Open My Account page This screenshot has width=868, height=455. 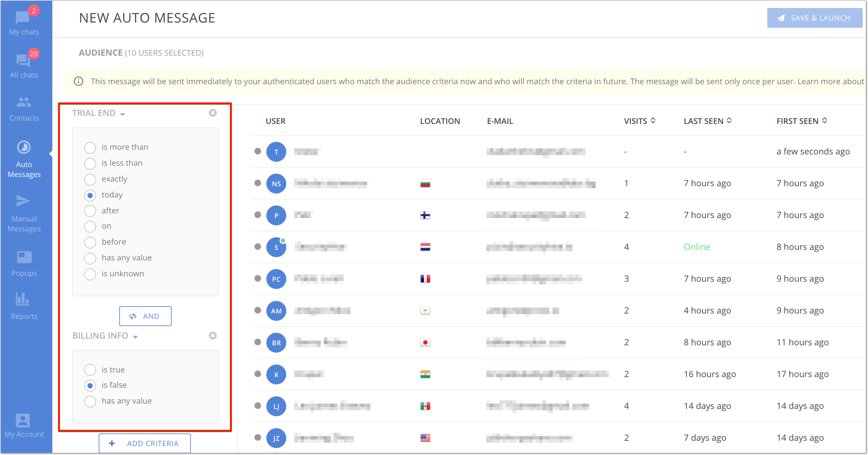(24, 425)
